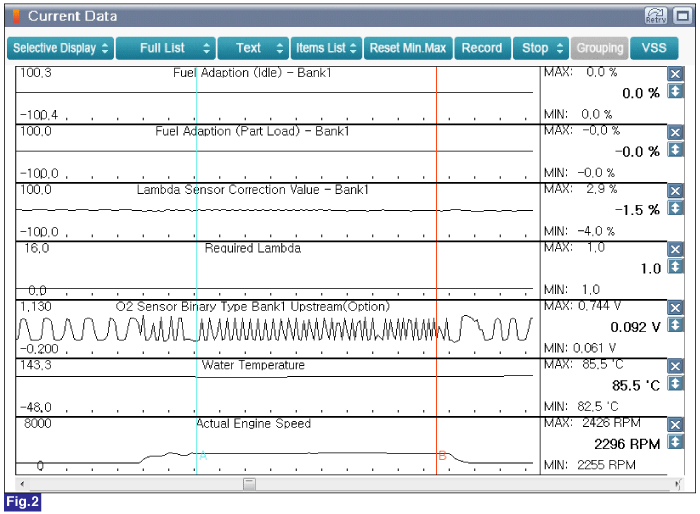Image resolution: width=700 pixels, height=514 pixels.
Task: Remove Lambda Sensor Correction Value row
Action: point(675,191)
